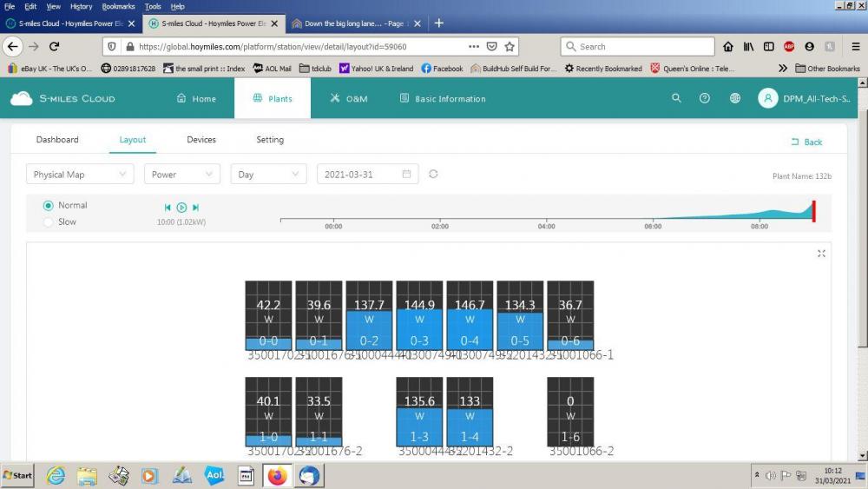Open the Home nav item
This screenshot has height=489, width=868.
click(x=196, y=98)
